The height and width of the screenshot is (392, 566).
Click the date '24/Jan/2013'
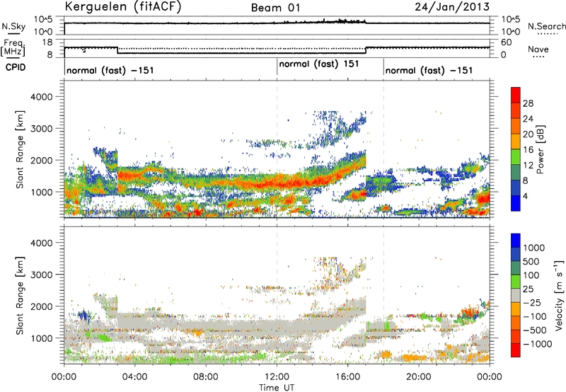pos(452,7)
